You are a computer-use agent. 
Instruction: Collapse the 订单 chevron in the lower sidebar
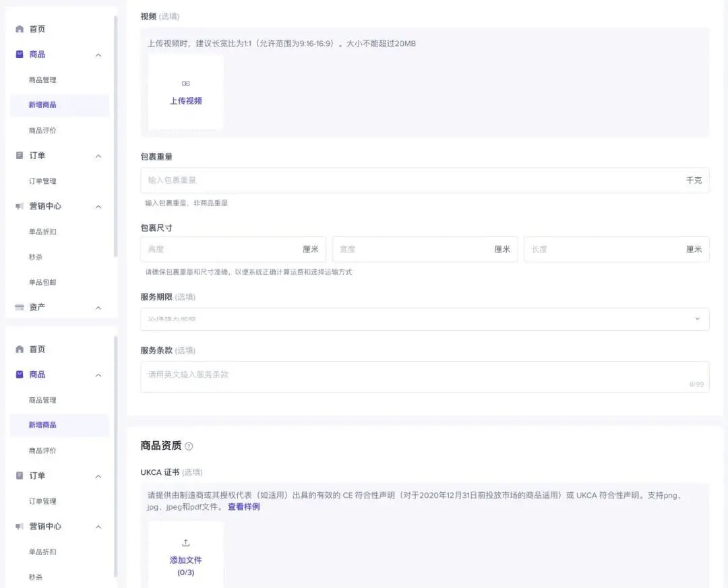(x=98, y=477)
